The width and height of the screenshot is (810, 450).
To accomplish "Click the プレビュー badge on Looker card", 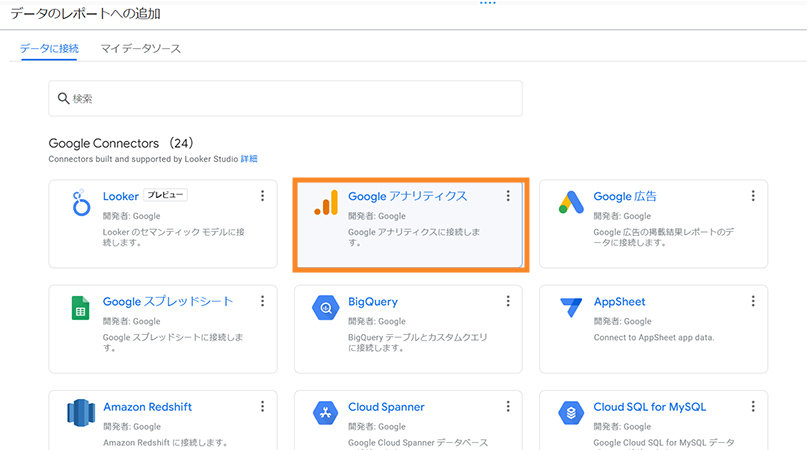I will [165, 195].
